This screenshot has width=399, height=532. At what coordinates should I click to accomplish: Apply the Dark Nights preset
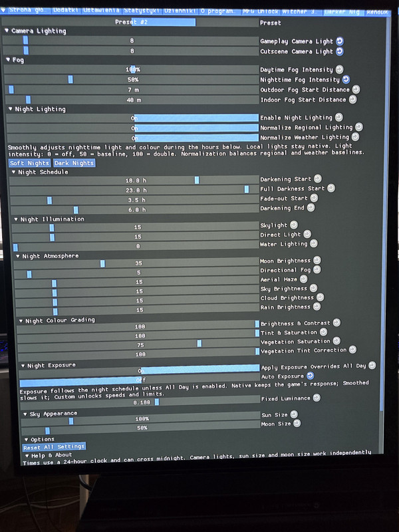point(74,163)
